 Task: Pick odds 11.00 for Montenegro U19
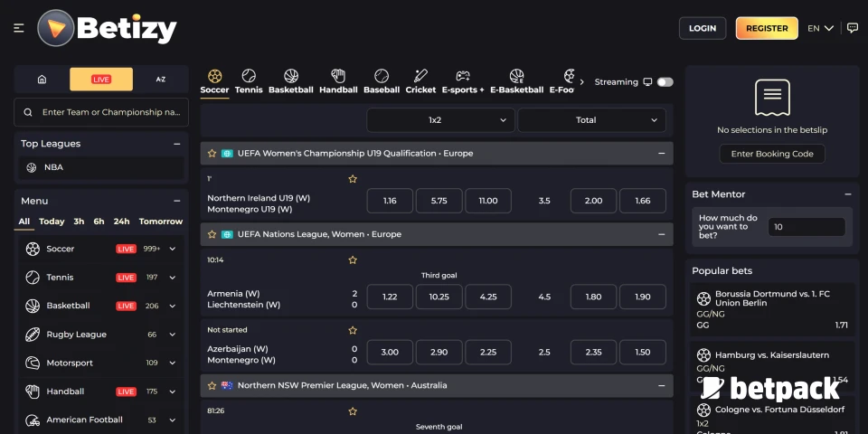point(488,201)
